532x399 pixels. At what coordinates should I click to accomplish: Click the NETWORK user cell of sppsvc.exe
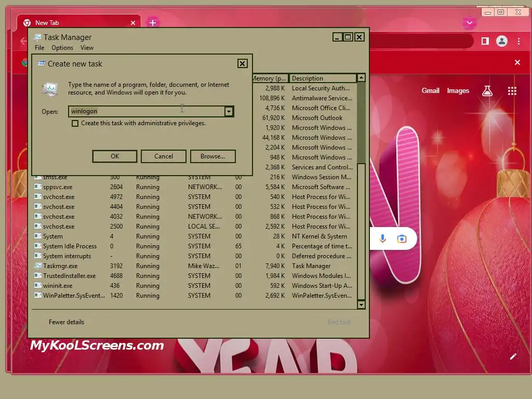(205, 187)
